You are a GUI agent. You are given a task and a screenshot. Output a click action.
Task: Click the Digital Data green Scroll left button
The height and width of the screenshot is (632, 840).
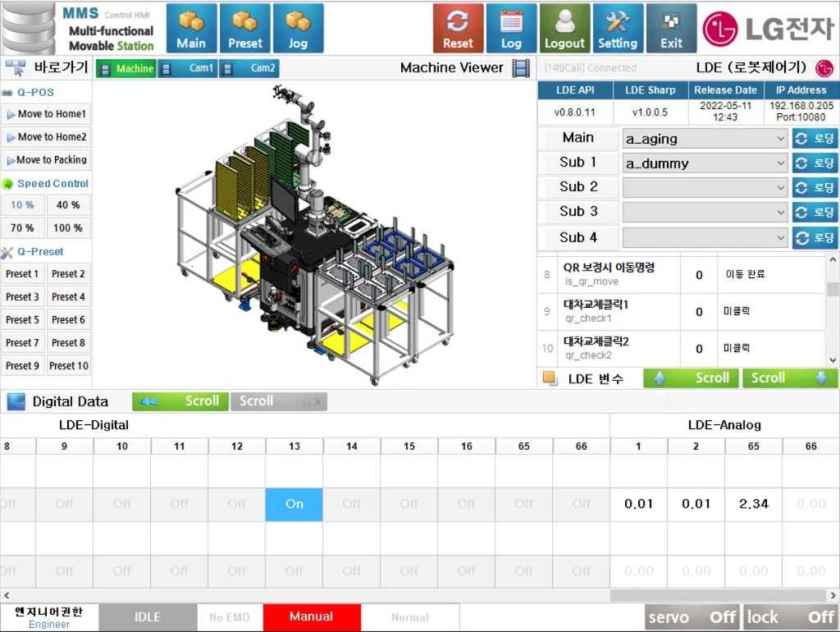point(180,401)
